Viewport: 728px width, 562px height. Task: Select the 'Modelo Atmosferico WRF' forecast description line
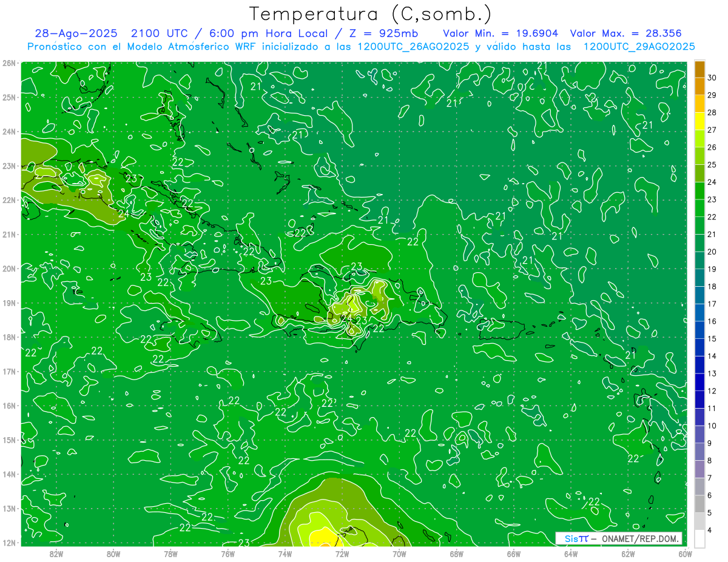coord(361,47)
